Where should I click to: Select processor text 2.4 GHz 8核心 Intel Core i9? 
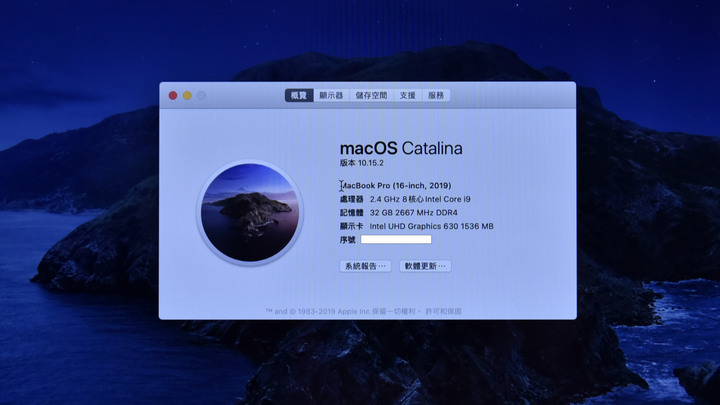coord(420,199)
